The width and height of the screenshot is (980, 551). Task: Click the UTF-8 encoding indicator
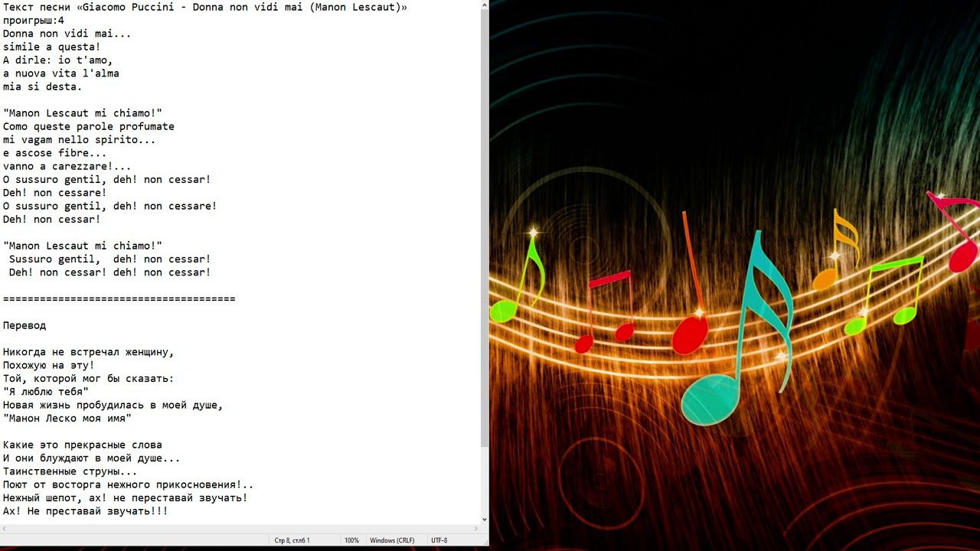[439, 540]
